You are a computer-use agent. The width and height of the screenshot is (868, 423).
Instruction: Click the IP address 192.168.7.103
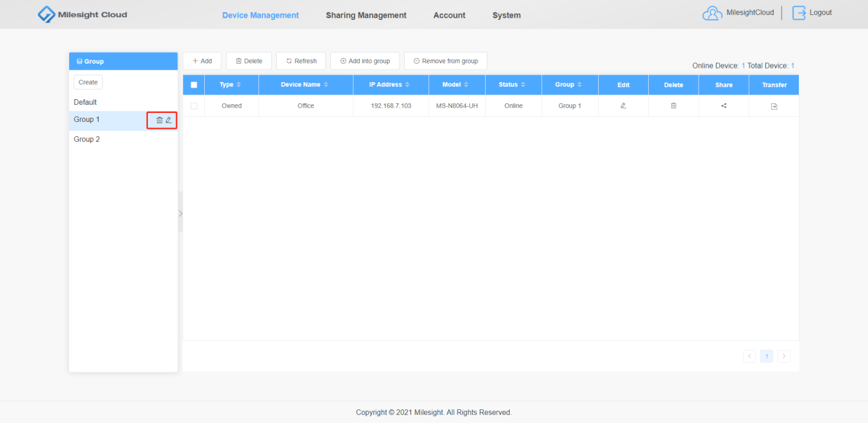pyautogui.click(x=390, y=106)
